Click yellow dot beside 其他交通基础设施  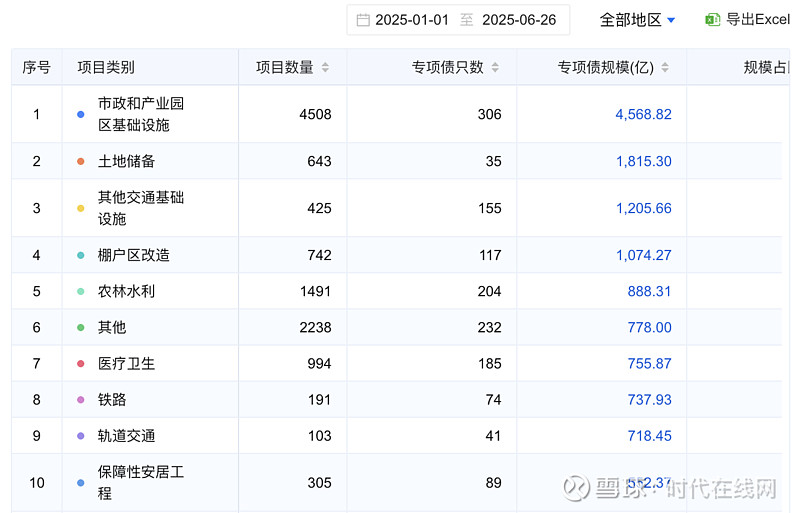click(x=81, y=208)
